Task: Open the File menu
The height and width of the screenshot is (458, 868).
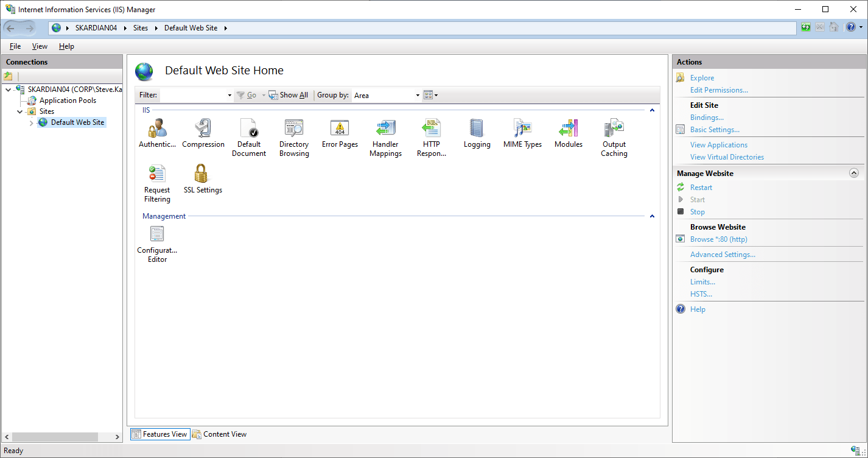Action: [15, 46]
